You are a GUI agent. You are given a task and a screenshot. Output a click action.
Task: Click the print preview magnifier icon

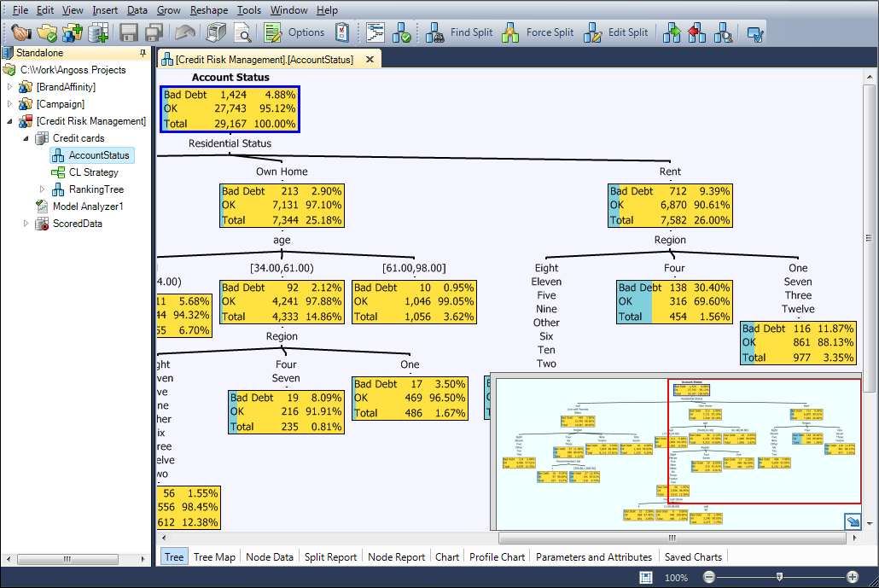[x=242, y=33]
